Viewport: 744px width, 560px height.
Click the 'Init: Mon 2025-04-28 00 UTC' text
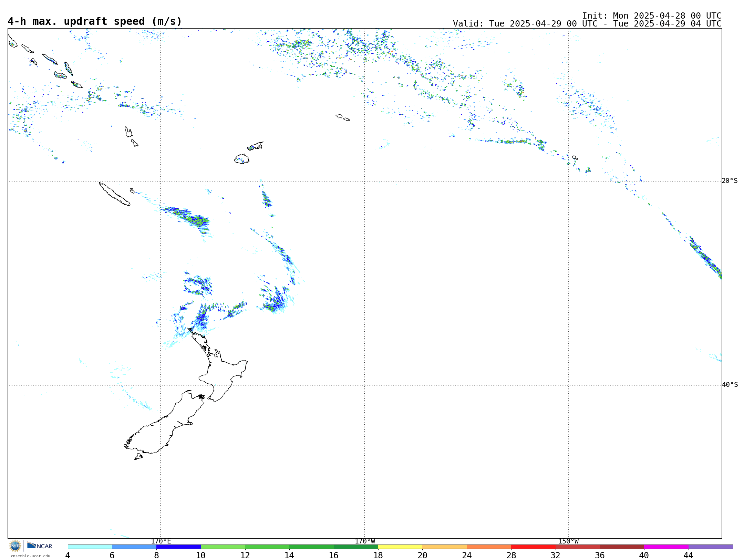click(652, 16)
